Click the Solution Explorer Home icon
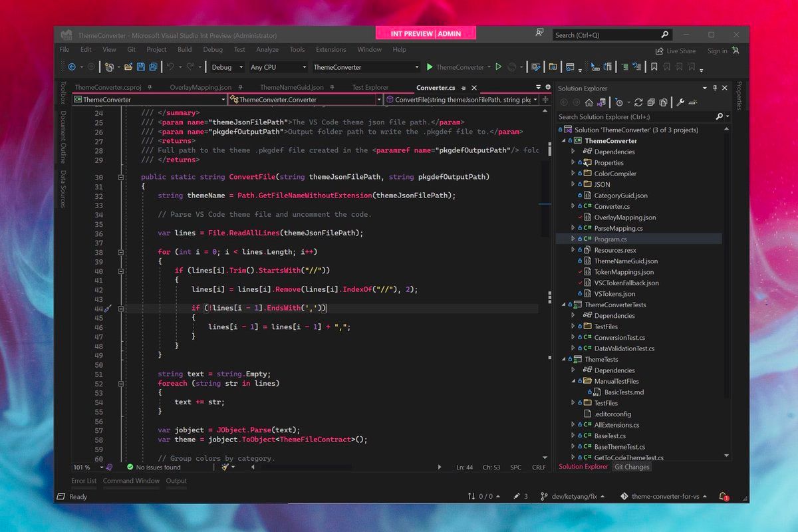 (589, 102)
